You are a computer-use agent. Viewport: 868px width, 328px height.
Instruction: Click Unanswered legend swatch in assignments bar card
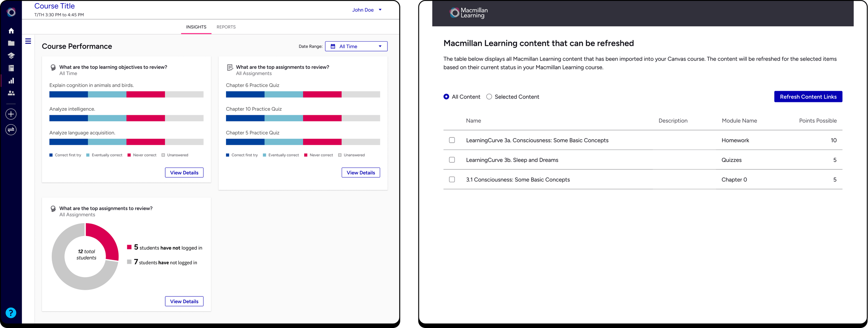pos(340,155)
